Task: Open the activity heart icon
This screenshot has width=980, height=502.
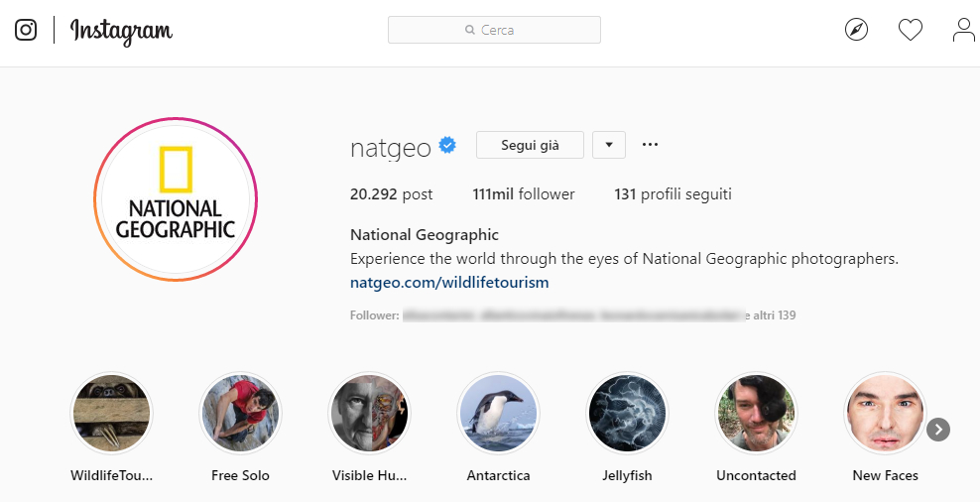Action: pos(910,30)
